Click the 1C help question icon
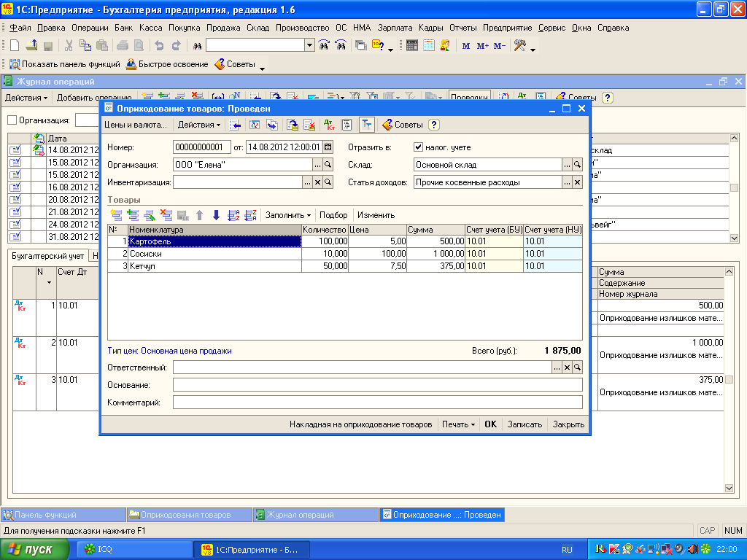The height and width of the screenshot is (560, 747). (x=378, y=46)
